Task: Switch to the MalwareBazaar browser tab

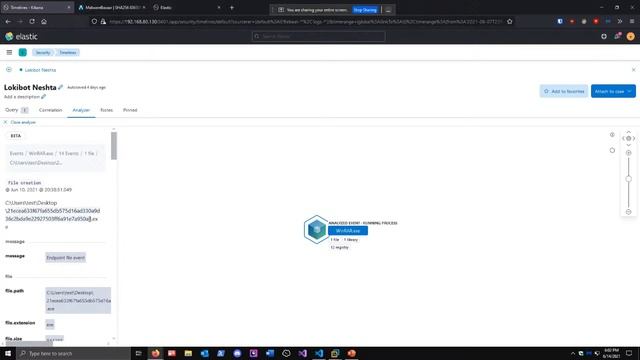Action: pyautogui.click(x=112, y=7)
